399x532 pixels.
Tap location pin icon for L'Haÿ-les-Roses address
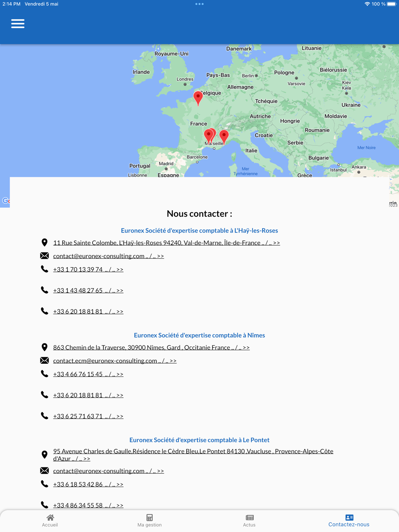pyautogui.click(x=45, y=242)
